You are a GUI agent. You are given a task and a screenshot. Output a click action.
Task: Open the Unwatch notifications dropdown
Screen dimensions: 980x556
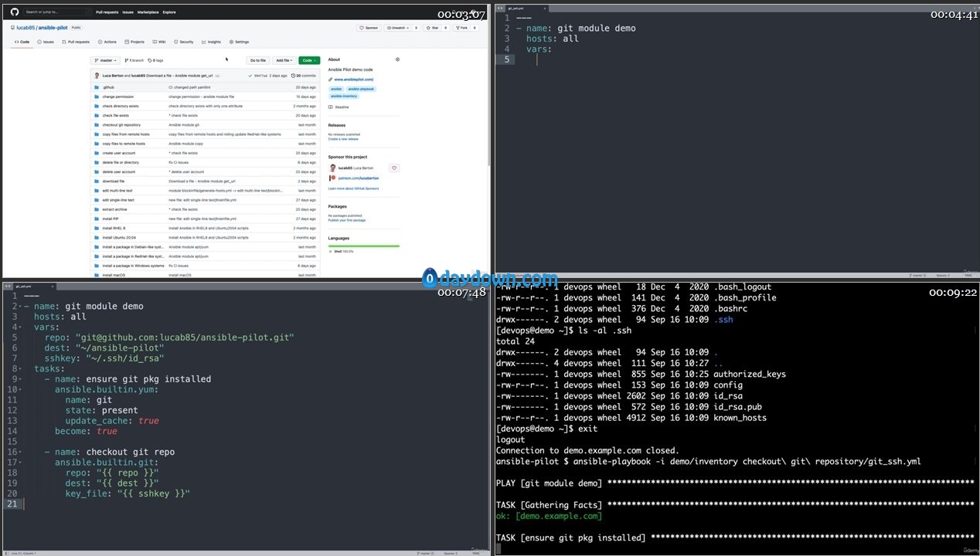399,28
